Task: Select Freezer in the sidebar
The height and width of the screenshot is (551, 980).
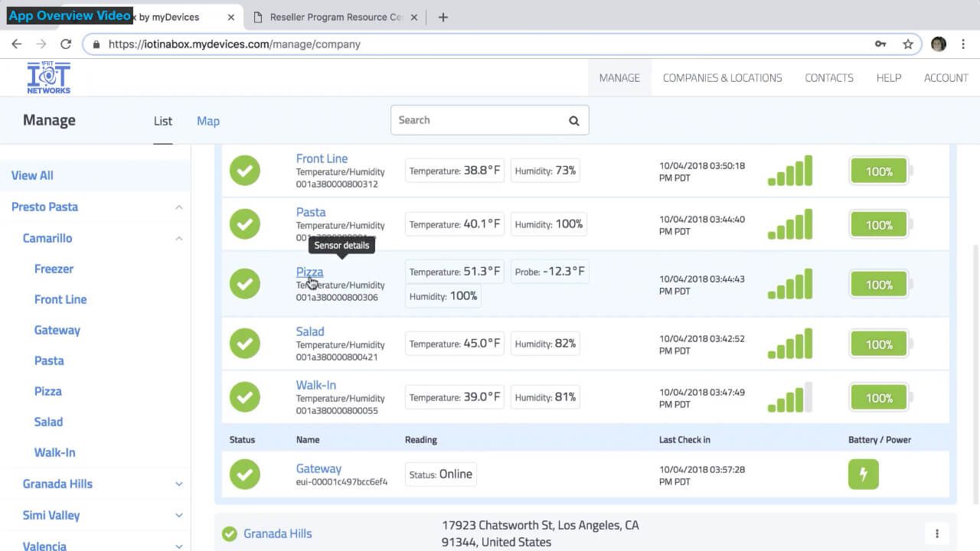Action: 54,269
